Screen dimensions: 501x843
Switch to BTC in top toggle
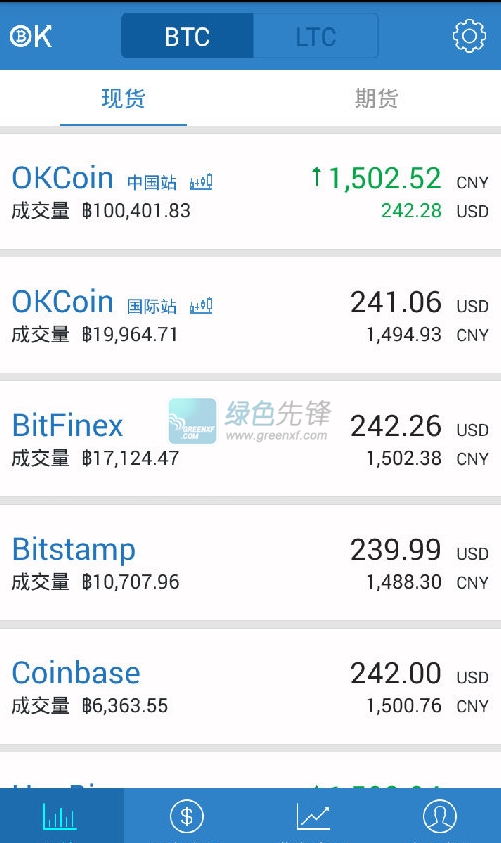click(187, 36)
